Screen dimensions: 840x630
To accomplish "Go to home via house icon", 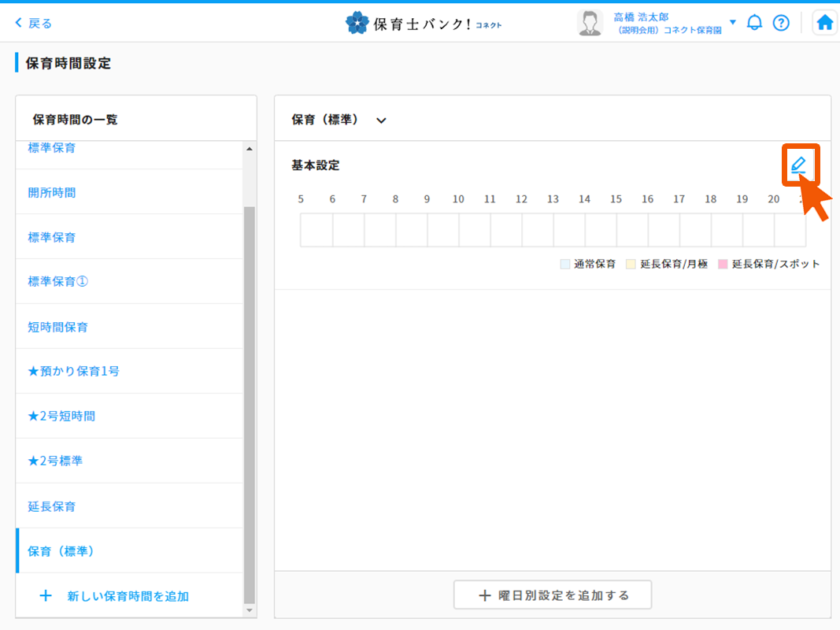I will [x=824, y=23].
